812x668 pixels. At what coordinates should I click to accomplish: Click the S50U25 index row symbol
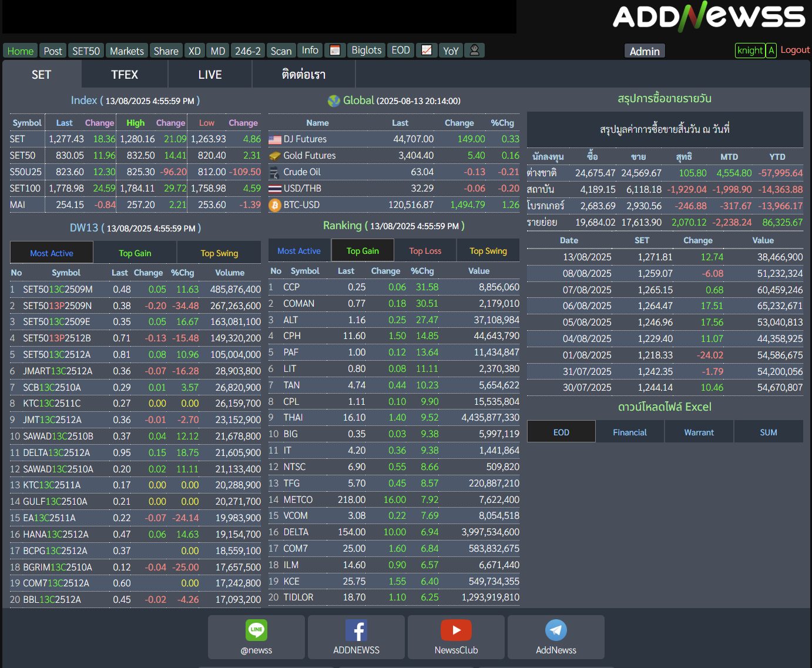tap(26, 172)
